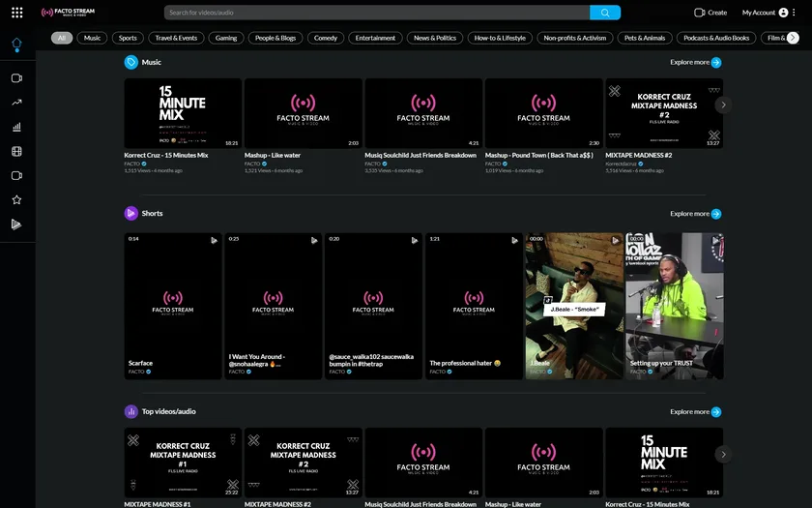Click Explore more arrow for Top videos/audio
Screen dimensions: 812x508
tap(716, 412)
